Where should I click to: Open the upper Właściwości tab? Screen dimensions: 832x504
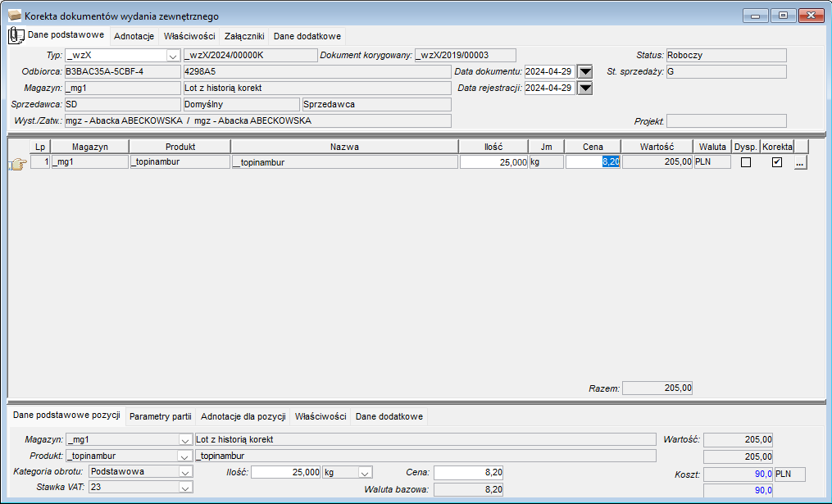189,36
